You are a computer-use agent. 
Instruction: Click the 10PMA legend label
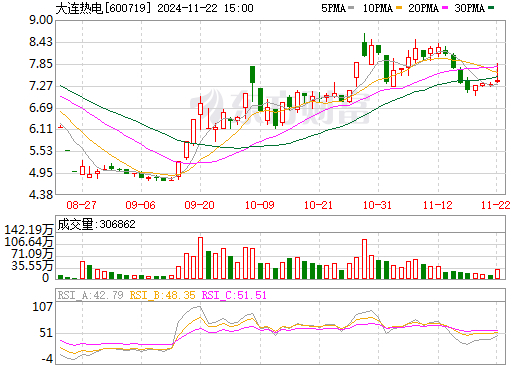click(377, 8)
